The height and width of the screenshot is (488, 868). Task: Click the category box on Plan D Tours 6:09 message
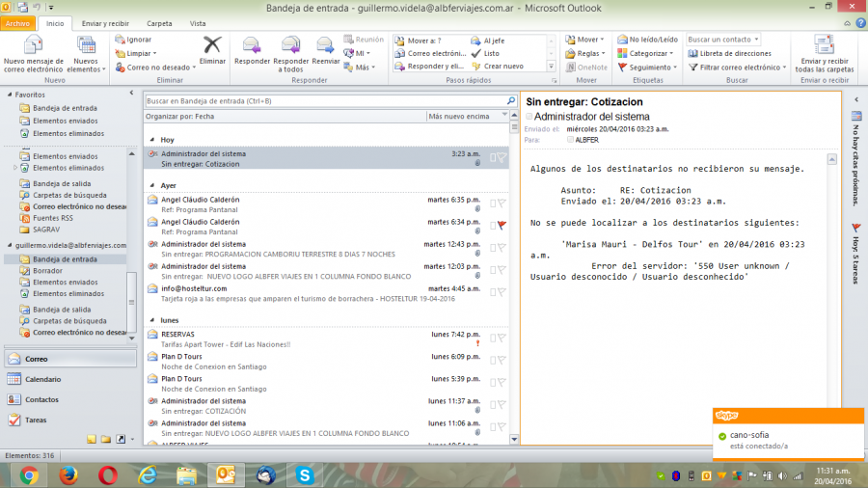(x=493, y=360)
